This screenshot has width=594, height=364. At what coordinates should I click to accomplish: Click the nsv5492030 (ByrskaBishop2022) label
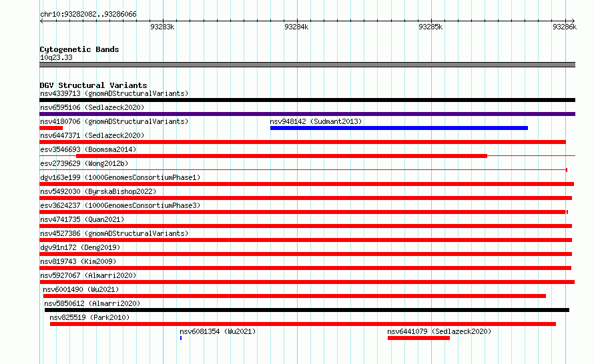[x=98, y=191]
